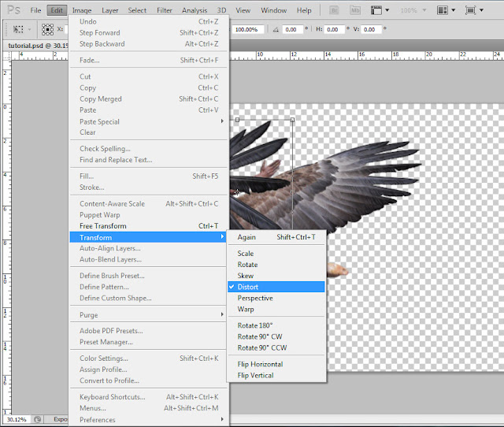Choose Again in Transform submenu
The height and width of the screenshot is (427, 504).
276,237
